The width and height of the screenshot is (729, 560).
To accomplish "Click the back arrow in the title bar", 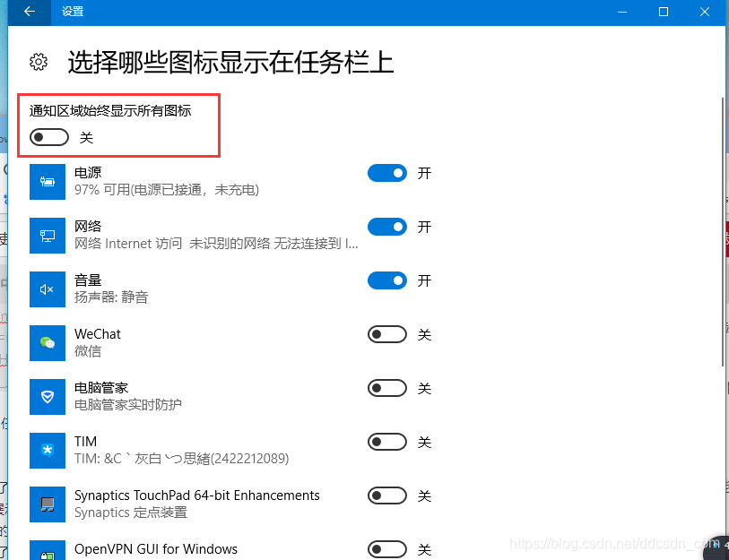I will (30, 12).
